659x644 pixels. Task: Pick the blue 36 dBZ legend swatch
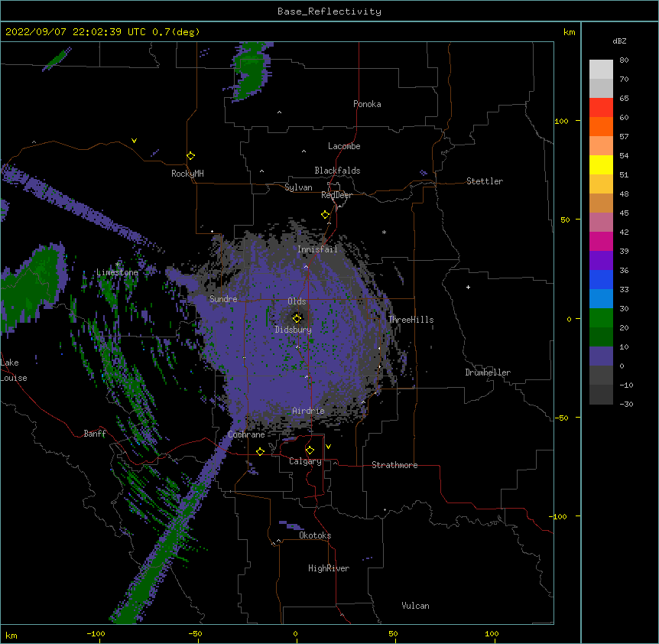[601, 279]
